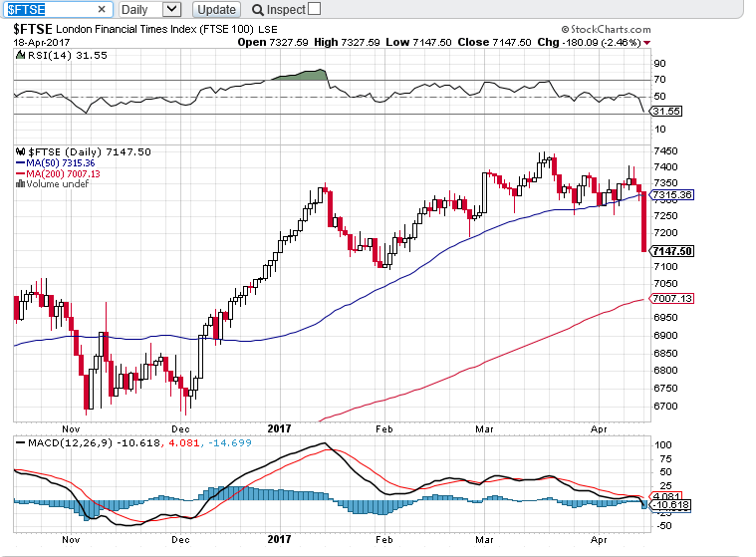756x557 pixels.
Task: Click the dropdown arrow next to Daily
Action: click(172, 9)
